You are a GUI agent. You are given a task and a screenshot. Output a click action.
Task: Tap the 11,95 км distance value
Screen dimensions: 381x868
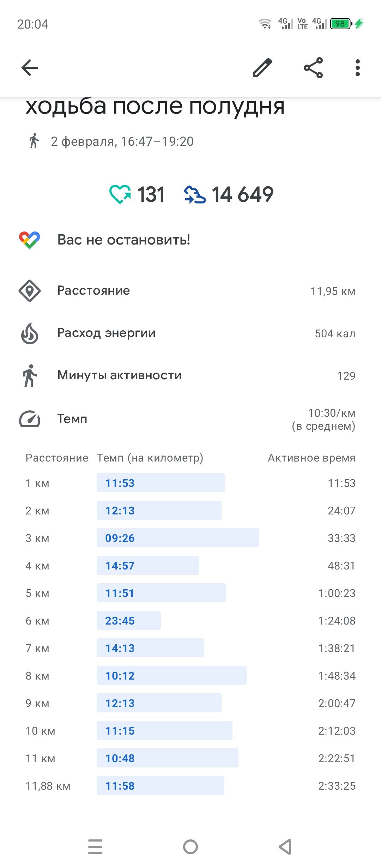tap(333, 291)
